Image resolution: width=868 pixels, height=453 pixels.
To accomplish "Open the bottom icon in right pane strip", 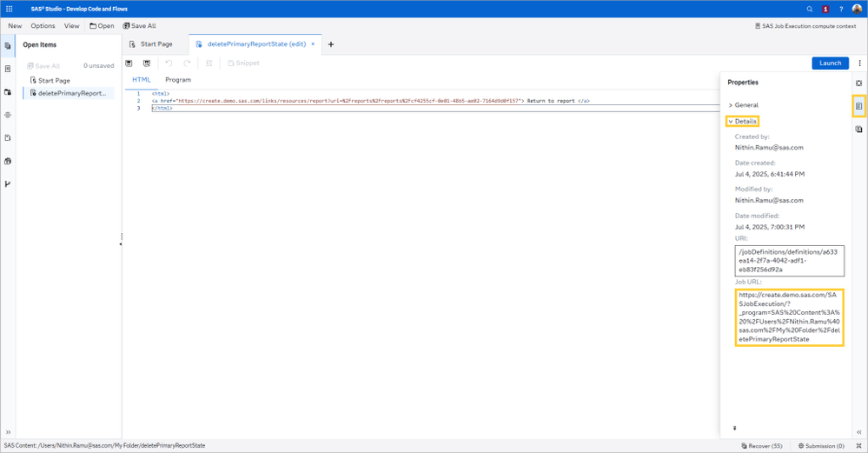I will point(858,129).
